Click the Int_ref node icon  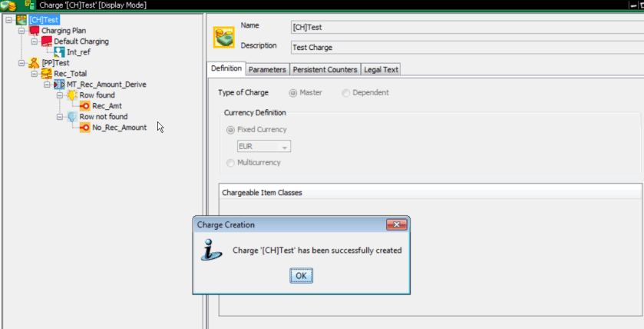tap(60, 52)
